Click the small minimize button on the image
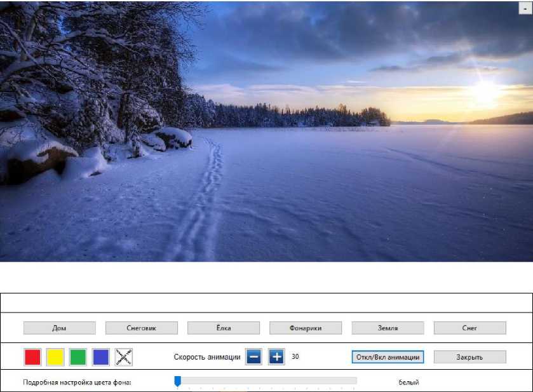 (525, 8)
